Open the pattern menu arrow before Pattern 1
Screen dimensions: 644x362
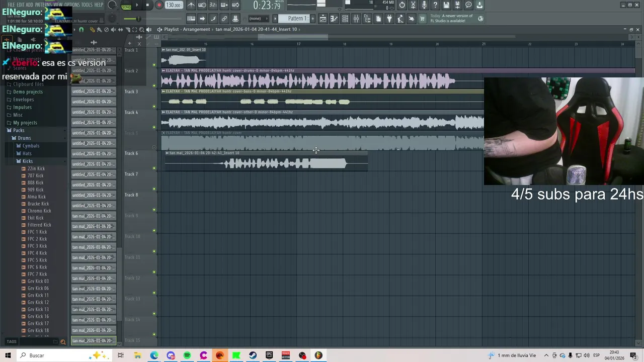coord(275,19)
